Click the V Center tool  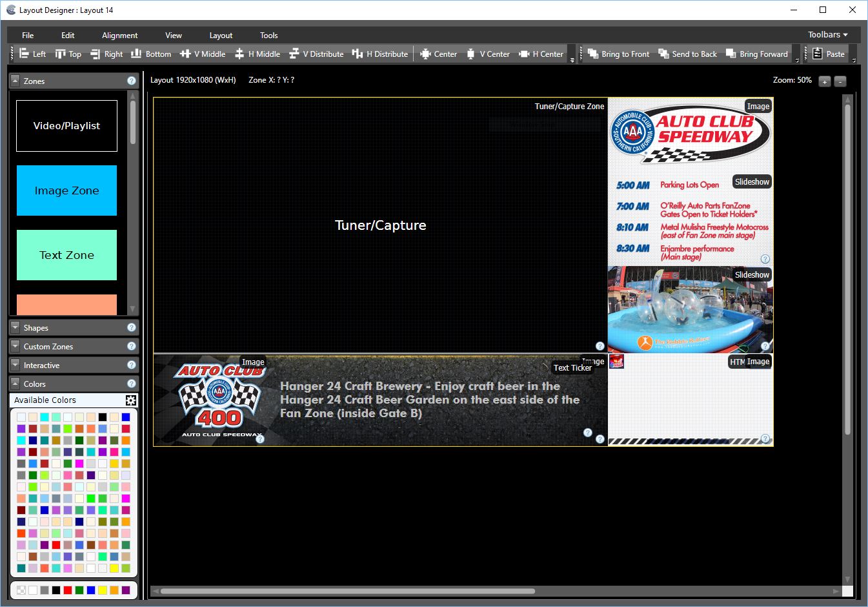pos(488,54)
